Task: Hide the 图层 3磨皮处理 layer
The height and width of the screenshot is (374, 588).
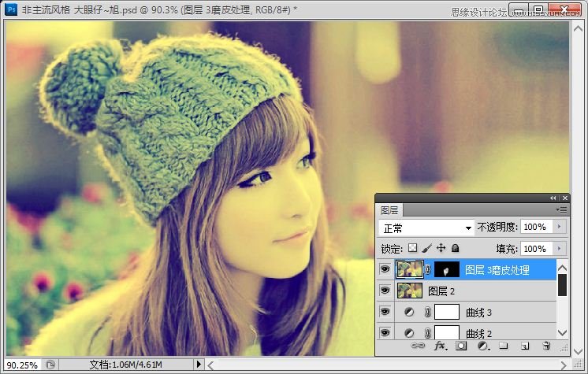Action: click(385, 269)
